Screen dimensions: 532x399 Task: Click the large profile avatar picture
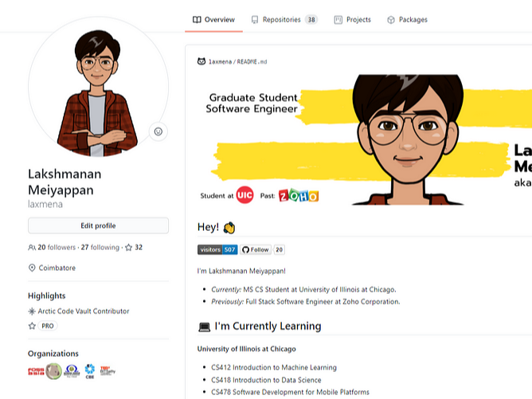(x=98, y=86)
